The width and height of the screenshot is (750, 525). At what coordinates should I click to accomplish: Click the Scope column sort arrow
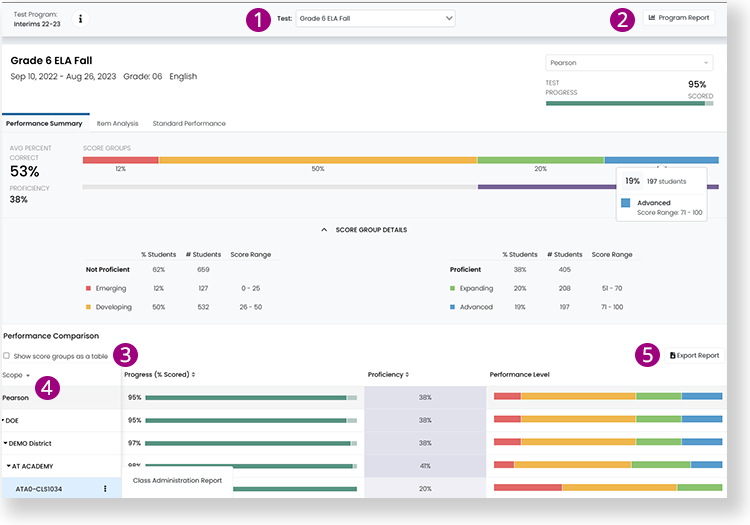(28, 375)
